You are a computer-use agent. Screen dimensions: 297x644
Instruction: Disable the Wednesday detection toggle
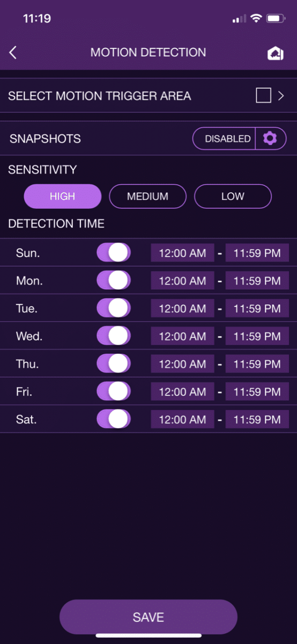114,336
